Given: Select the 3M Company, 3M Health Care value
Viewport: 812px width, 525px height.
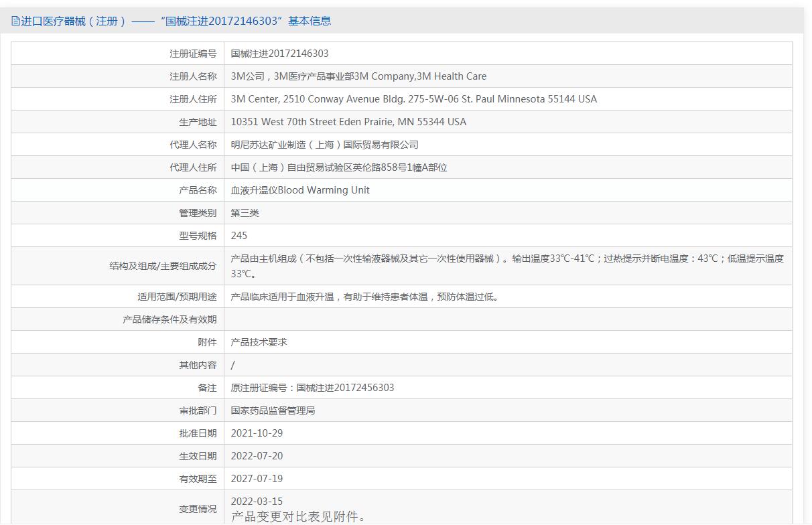Looking at the screenshot, I should [359, 76].
